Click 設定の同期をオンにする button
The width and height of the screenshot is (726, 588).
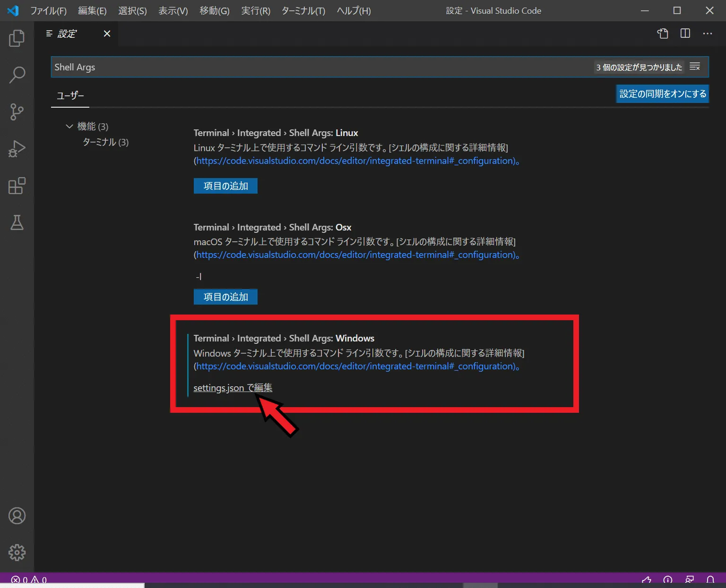click(663, 94)
